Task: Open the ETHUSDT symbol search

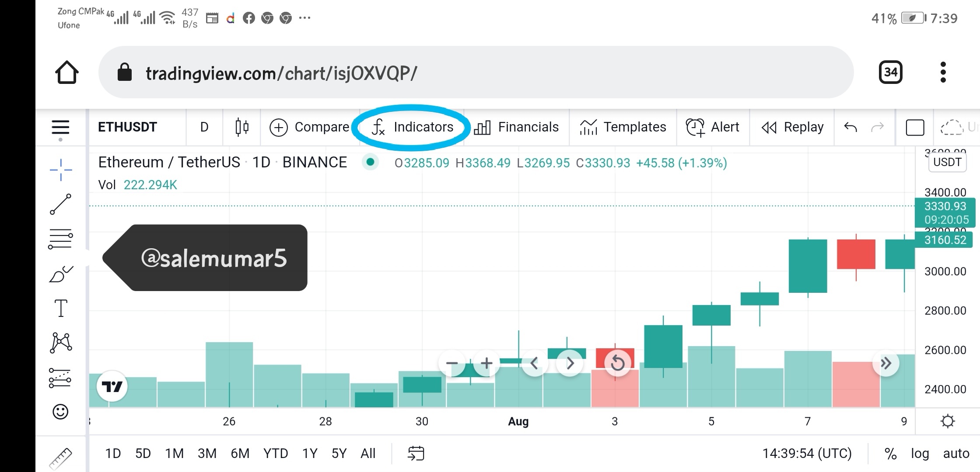Action: click(x=127, y=127)
